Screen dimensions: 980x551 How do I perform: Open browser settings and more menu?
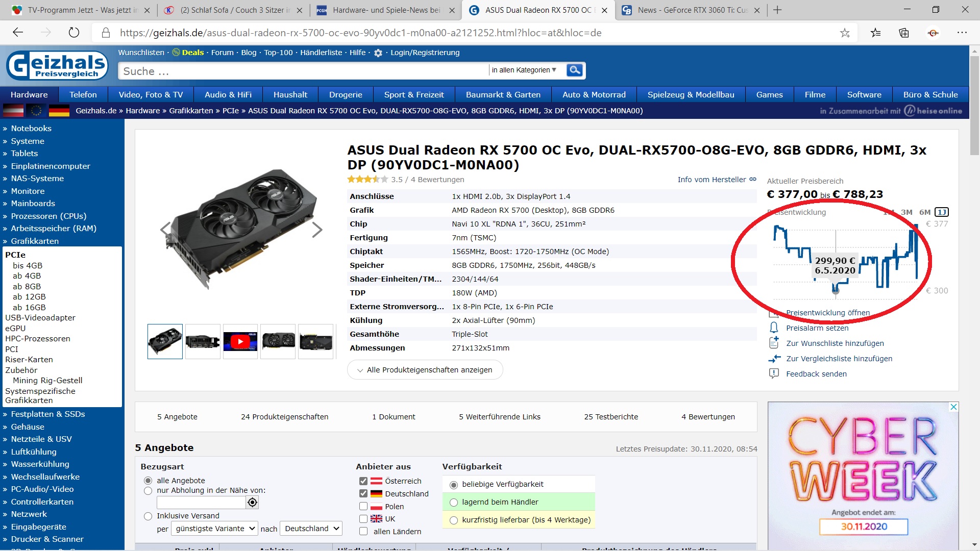pos(962,33)
